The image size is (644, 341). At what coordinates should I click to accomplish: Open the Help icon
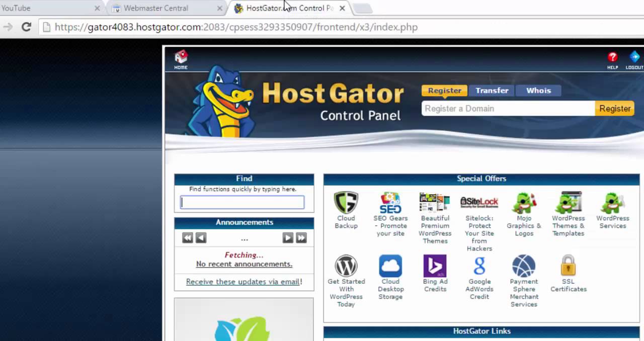point(612,60)
